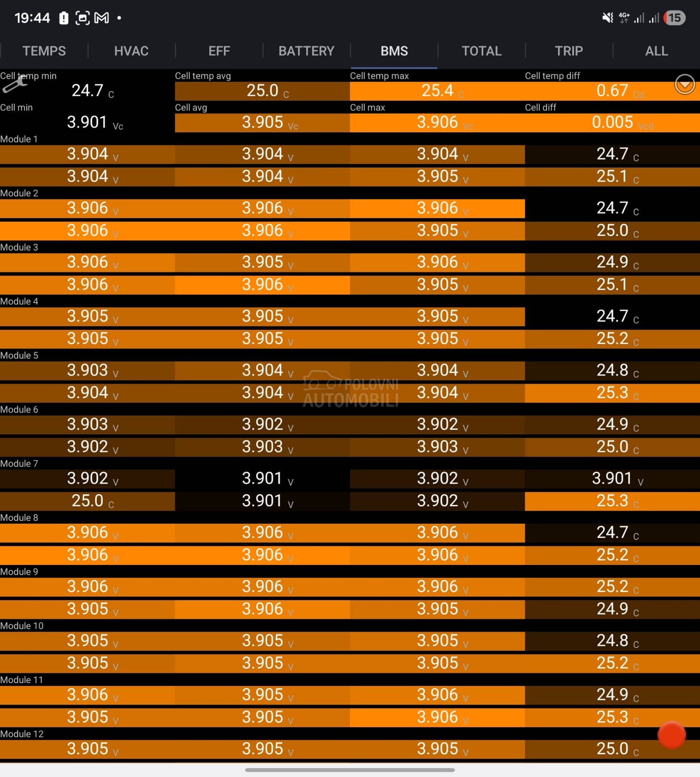
Task: Switch to the TOTAL tab
Action: (482, 51)
